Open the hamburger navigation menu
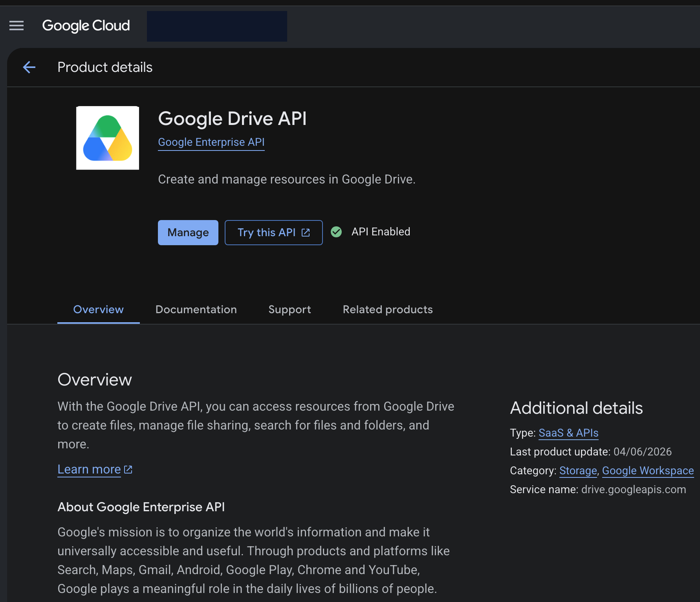 point(16,25)
